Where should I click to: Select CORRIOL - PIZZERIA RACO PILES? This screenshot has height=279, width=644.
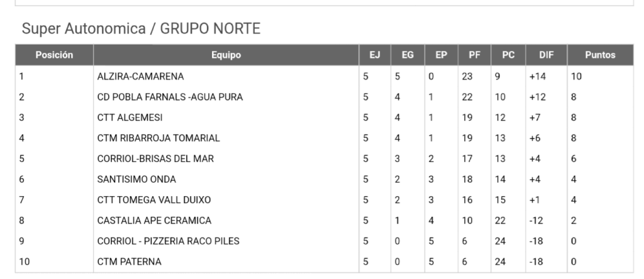(169, 241)
